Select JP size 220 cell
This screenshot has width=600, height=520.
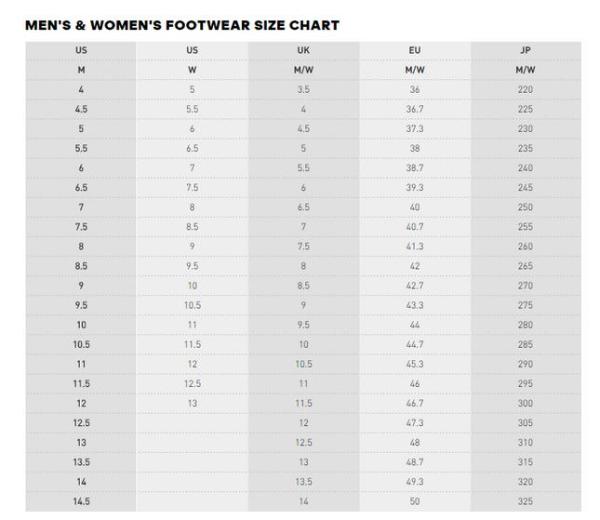[x=525, y=90]
